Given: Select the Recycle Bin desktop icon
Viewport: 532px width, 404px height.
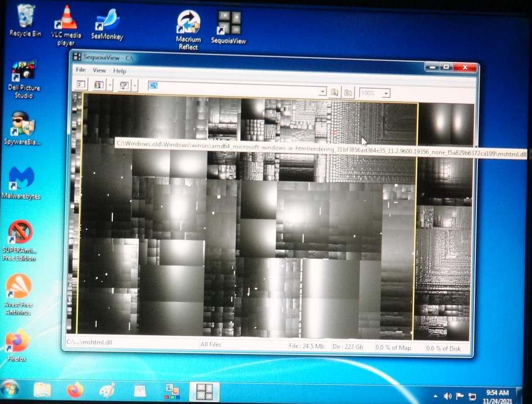Looking at the screenshot, I should click(x=25, y=20).
